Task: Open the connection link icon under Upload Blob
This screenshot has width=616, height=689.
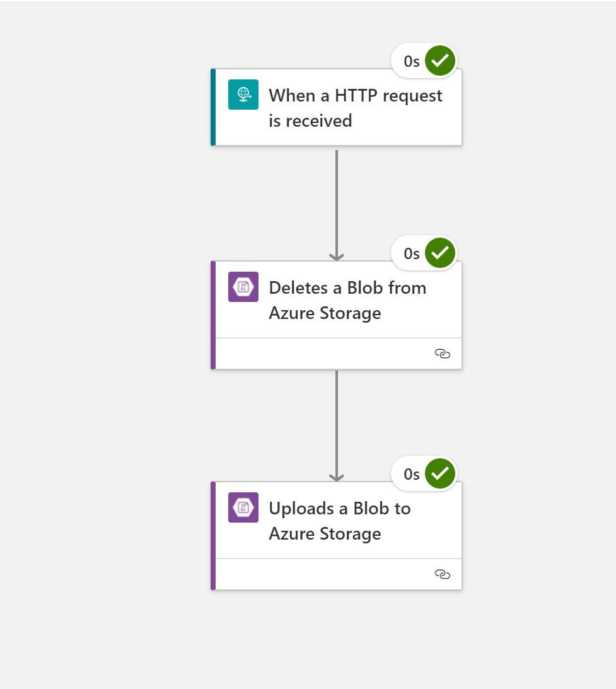Action: pos(442,574)
